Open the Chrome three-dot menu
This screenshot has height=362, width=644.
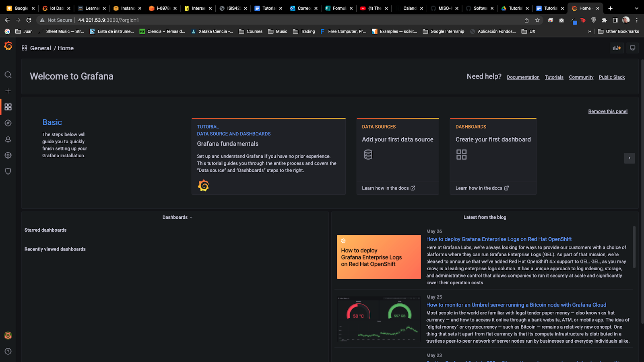coord(637,20)
